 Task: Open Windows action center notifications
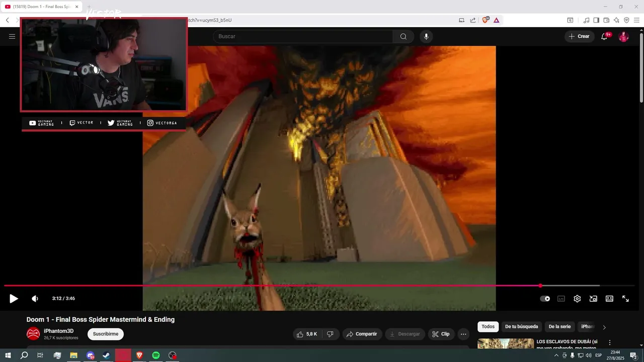coord(633,355)
